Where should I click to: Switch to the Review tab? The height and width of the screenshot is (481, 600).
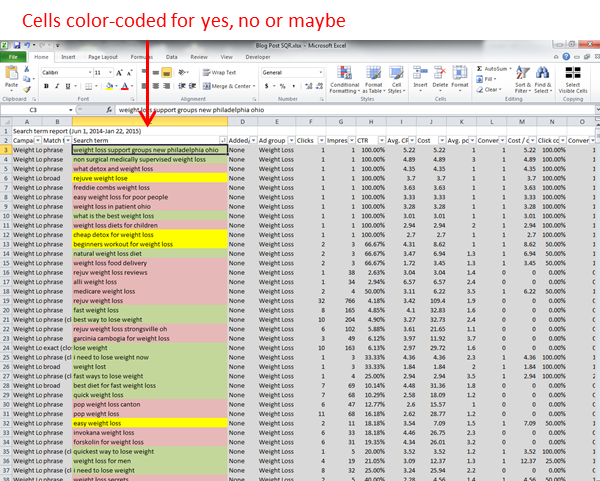[x=199, y=57]
